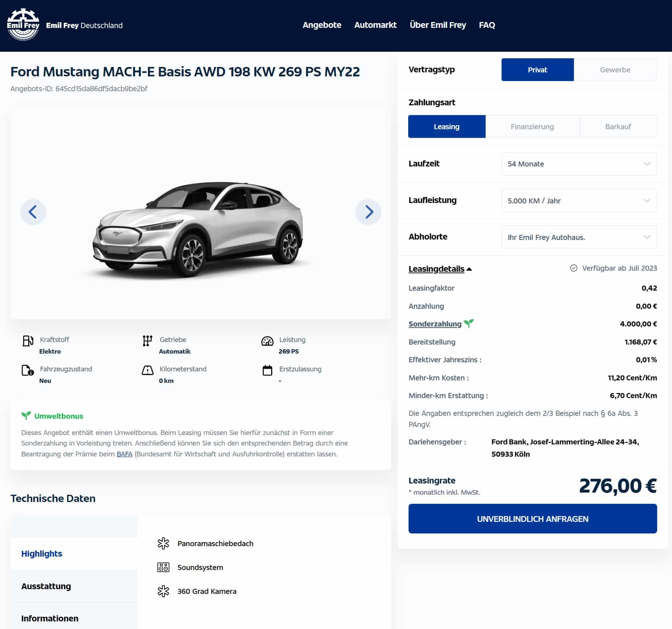Click the Anzahlung 0,00 € value
Screen dimensions: 672x629
coord(646,306)
